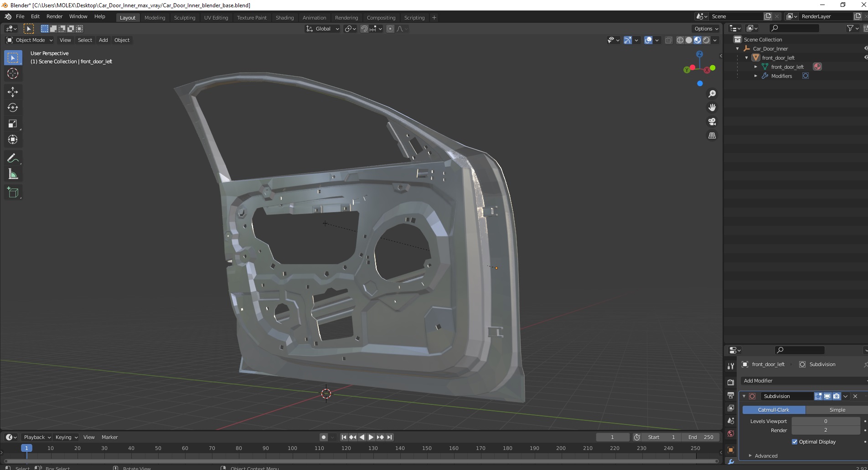
Task: Open the Object properties tab
Action: click(x=731, y=450)
